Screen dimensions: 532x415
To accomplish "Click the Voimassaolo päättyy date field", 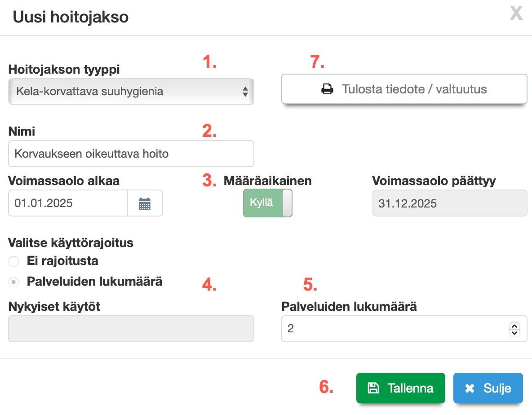I will (449, 203).
